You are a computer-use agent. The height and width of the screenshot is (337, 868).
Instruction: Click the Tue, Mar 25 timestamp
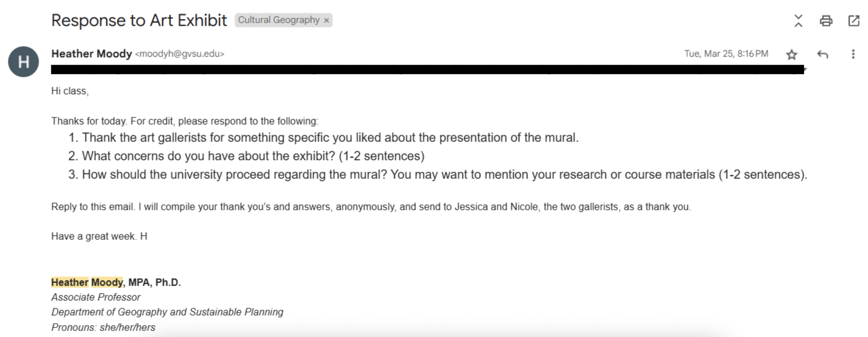(x=726, y=54)
